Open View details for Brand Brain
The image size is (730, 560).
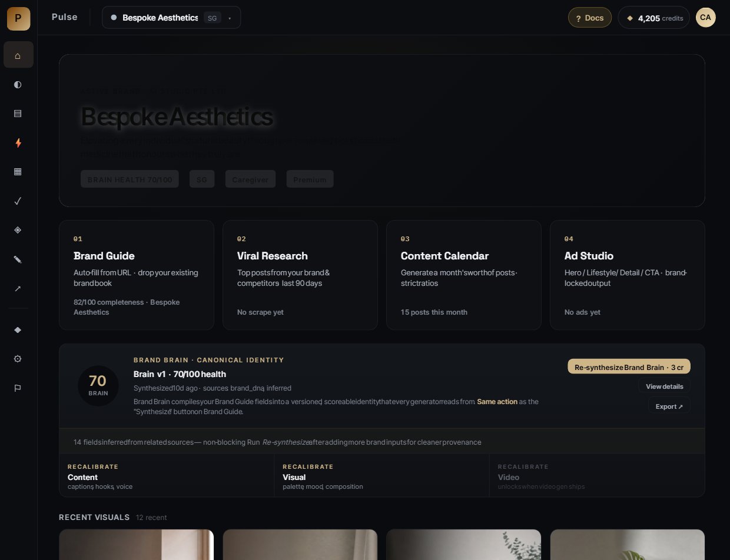[664, 386]
